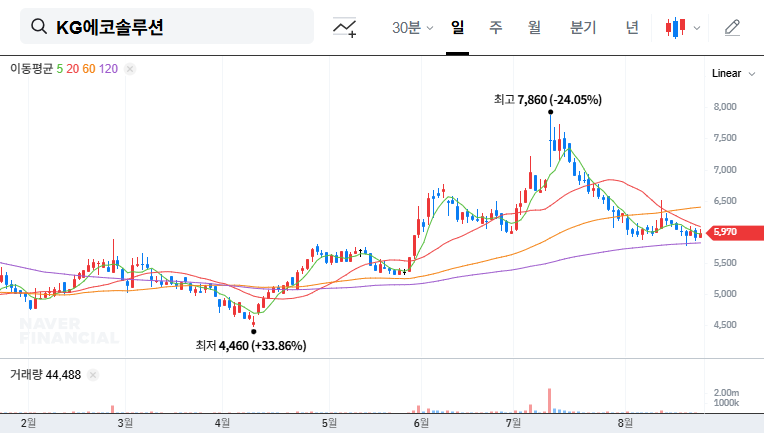Image resolution: width=764 pixels, height=433 pixels.
Task: Click the 5,500 price axis label
Action: click(725, 263)
